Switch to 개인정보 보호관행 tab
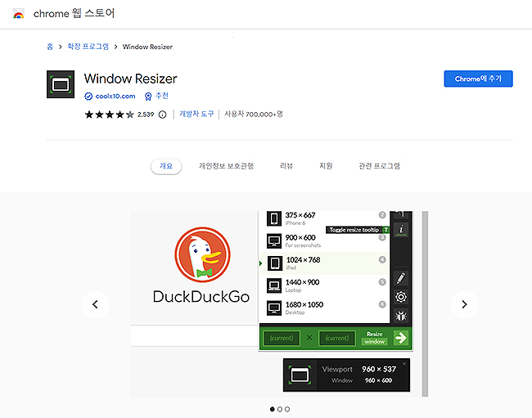The width and height of the screenshot is (532, 418). click(x=226, y=166)
